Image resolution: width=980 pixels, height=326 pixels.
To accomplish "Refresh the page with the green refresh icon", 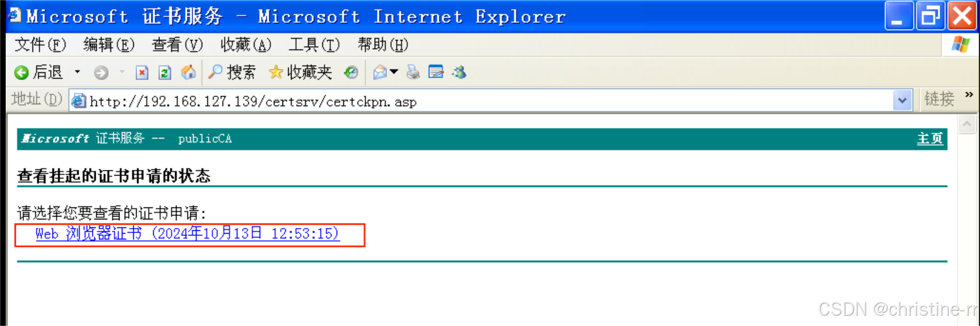I will pyautogui.click(x=165, y=72).
